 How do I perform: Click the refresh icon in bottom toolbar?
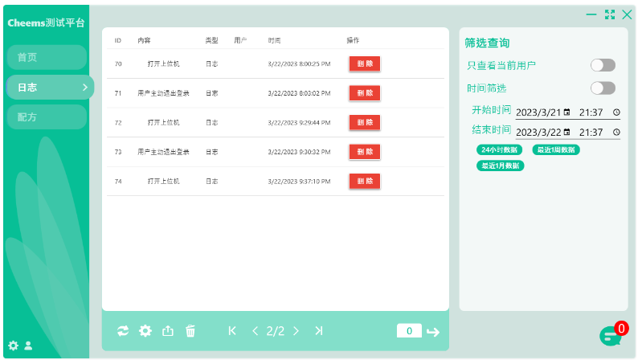(x=123, y=331)
